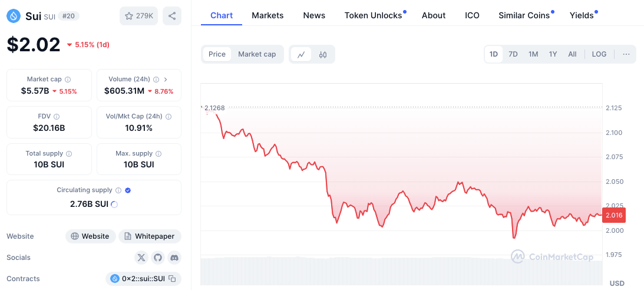Screen dimensions: 644x290
Task: Expand Volume (24h) details chevron
Action: (166, 79)
